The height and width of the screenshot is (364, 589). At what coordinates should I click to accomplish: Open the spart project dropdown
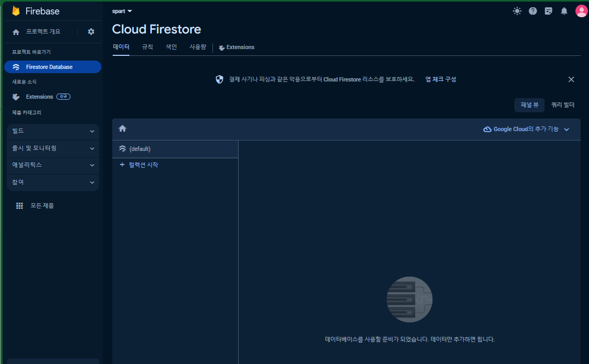pos(122,11)
